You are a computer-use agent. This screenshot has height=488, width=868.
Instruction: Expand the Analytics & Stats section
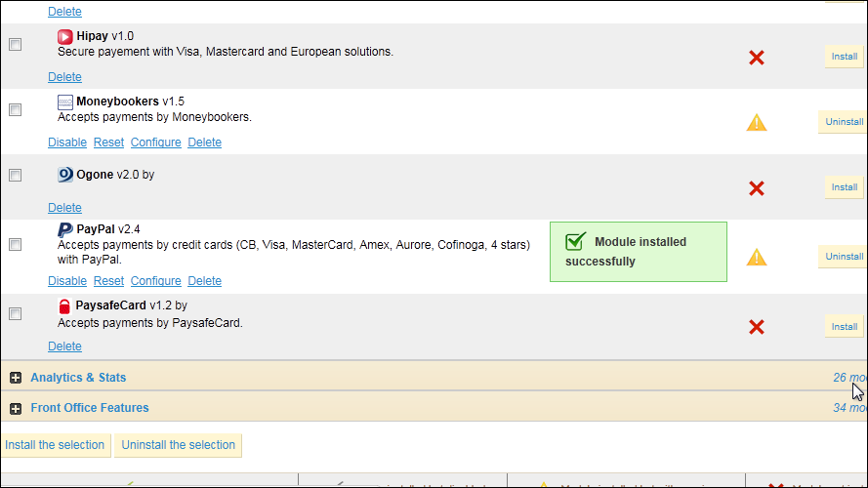click(x=16, y=378)
